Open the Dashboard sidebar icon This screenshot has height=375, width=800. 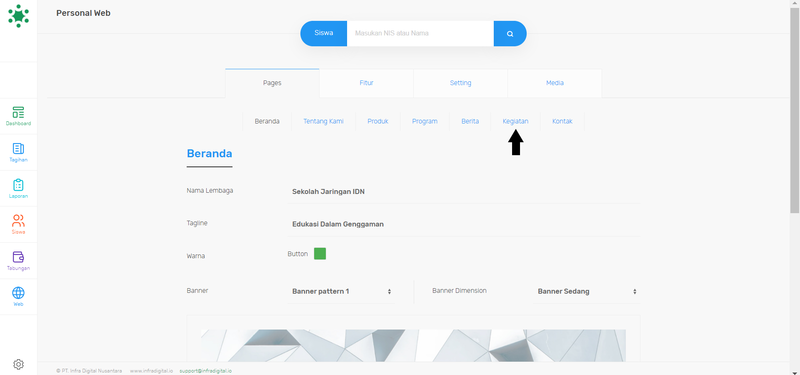[x=18, y=116]
